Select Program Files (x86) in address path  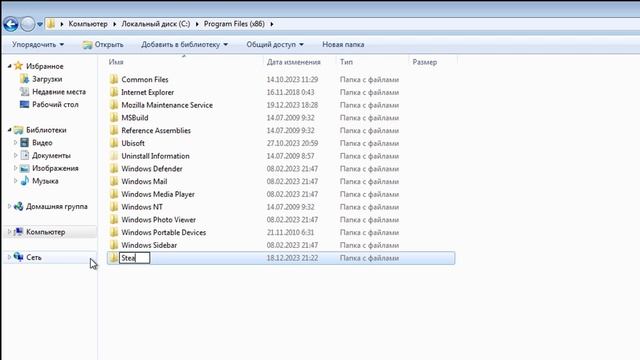click(x=234, y=24)
